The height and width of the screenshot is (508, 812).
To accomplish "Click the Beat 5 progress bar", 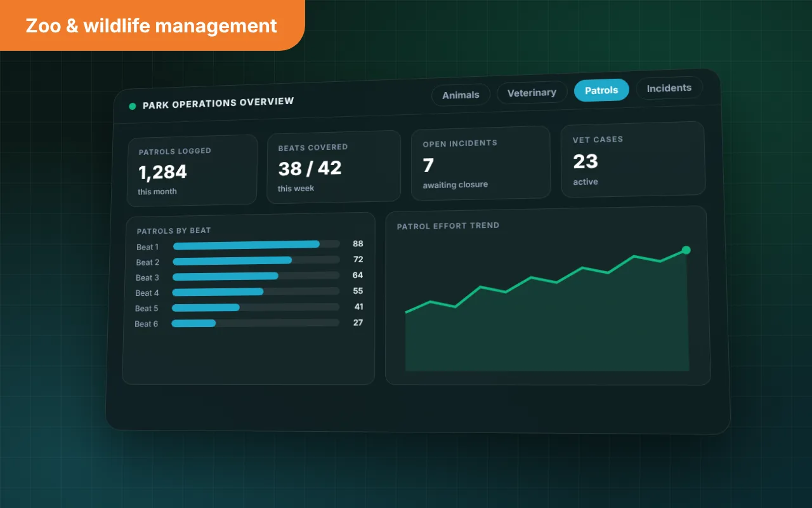I will click(255, 307).
